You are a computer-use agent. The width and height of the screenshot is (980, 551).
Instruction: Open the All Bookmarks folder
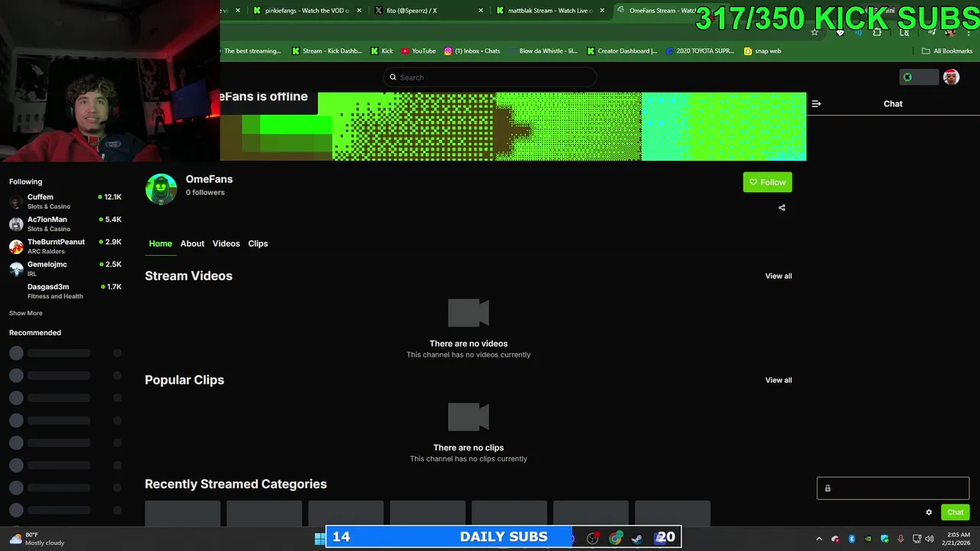[x=947, y=51]
